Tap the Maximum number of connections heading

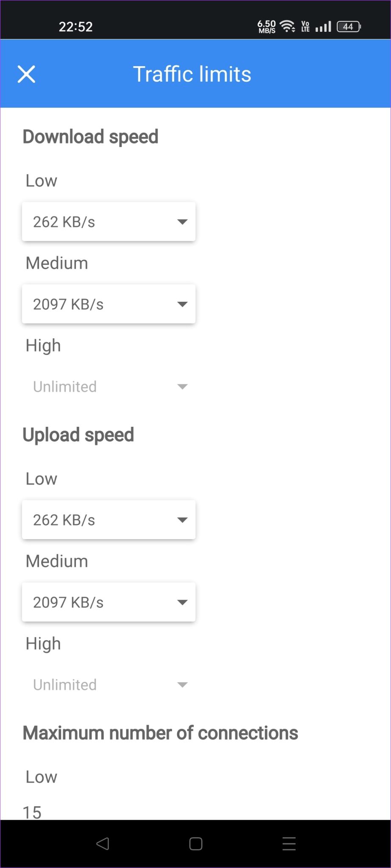point(161,732)
